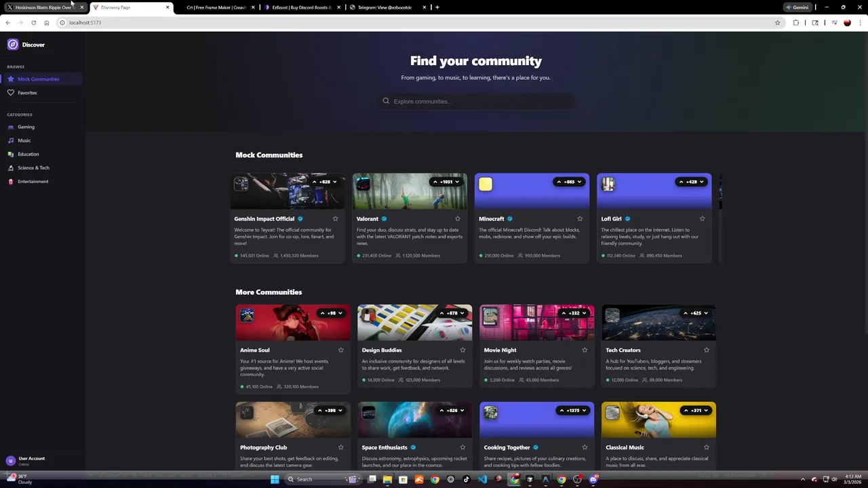Open the browser extensions puzzle icon

[x=796, y=22]
